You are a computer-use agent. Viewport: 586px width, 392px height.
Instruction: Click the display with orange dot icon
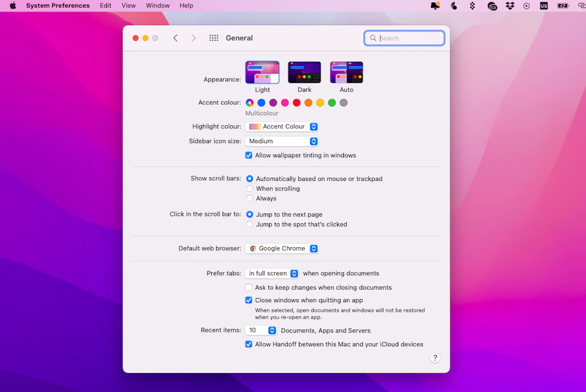click(x=435, y=6)
